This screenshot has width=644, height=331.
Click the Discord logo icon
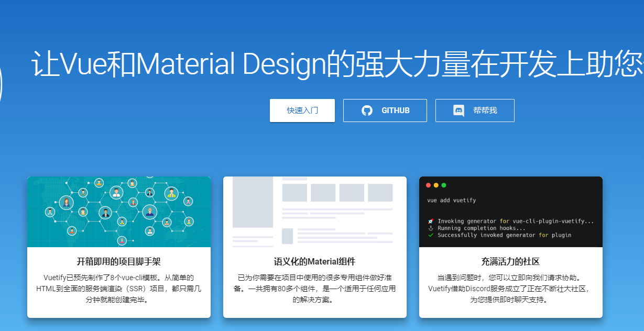point(459,111)
